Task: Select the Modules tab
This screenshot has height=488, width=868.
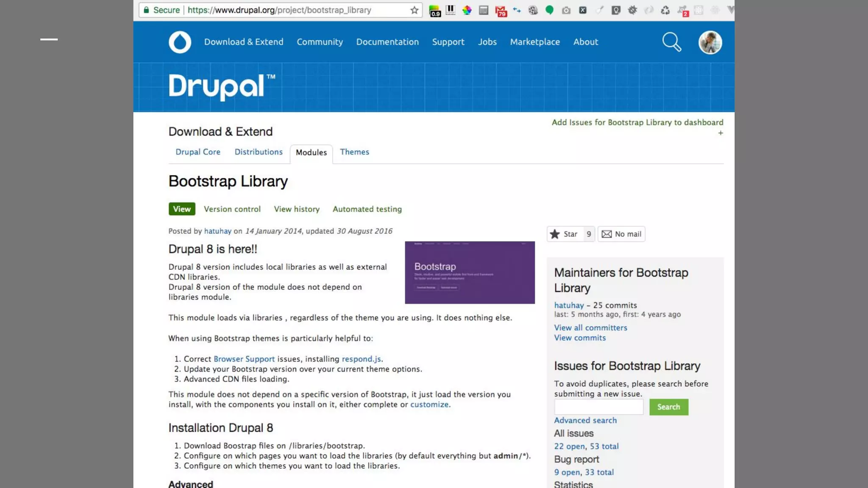Action: [x=311, y=152]
